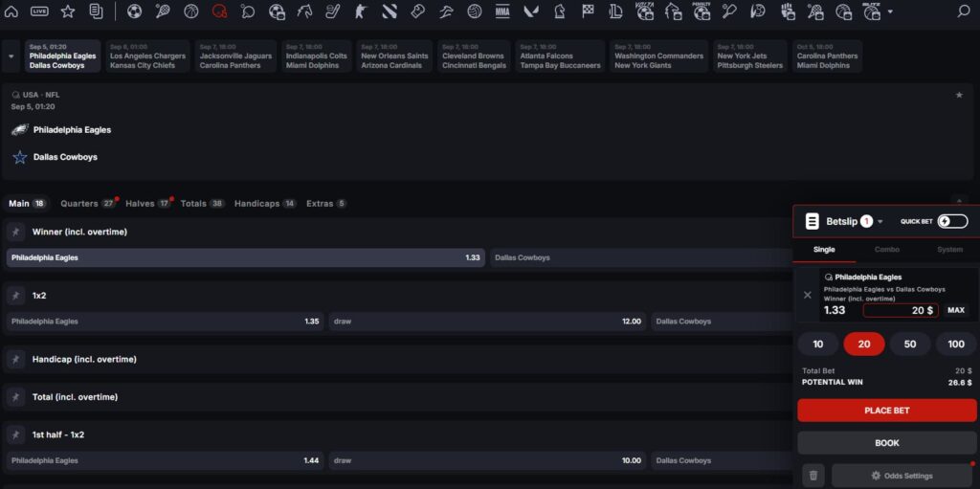The height and width of the screenshot is (489, 980).
Task: Open the dropdown arrow before the match cards
Action: (x=11, y=56)
